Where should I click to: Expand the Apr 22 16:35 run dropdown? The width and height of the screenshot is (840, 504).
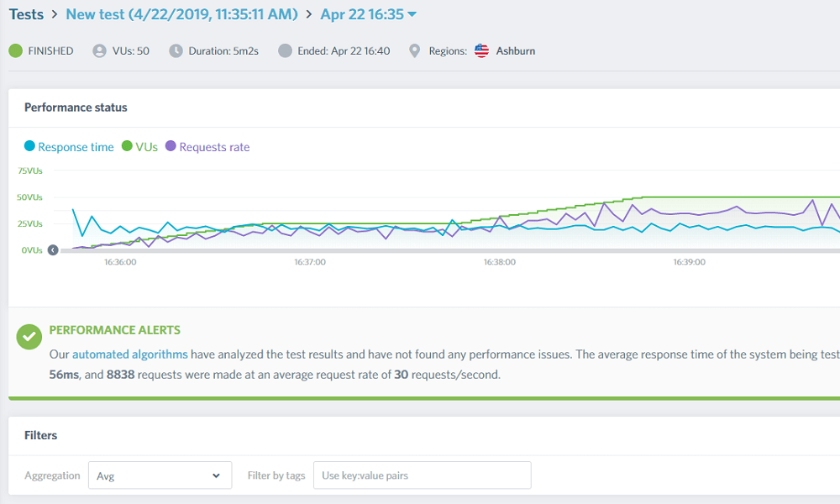click(368, 14)
